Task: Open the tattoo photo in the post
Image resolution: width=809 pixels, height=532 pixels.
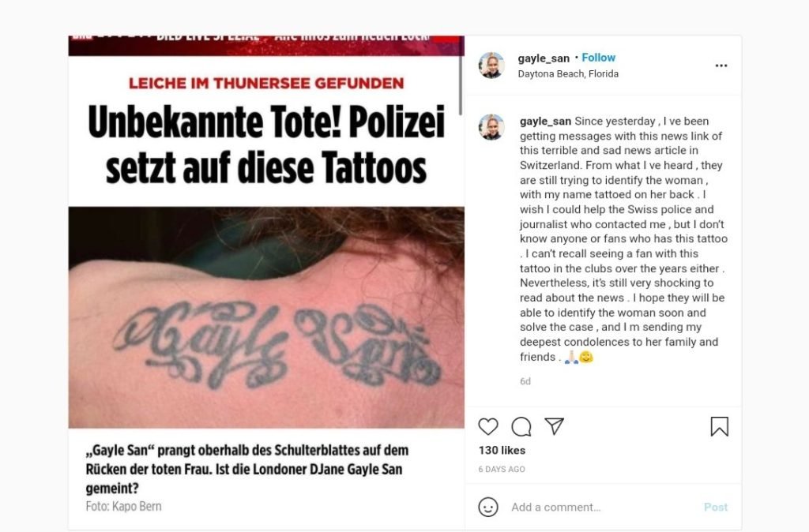Action: pyautogui.click(x=266, y=317)
